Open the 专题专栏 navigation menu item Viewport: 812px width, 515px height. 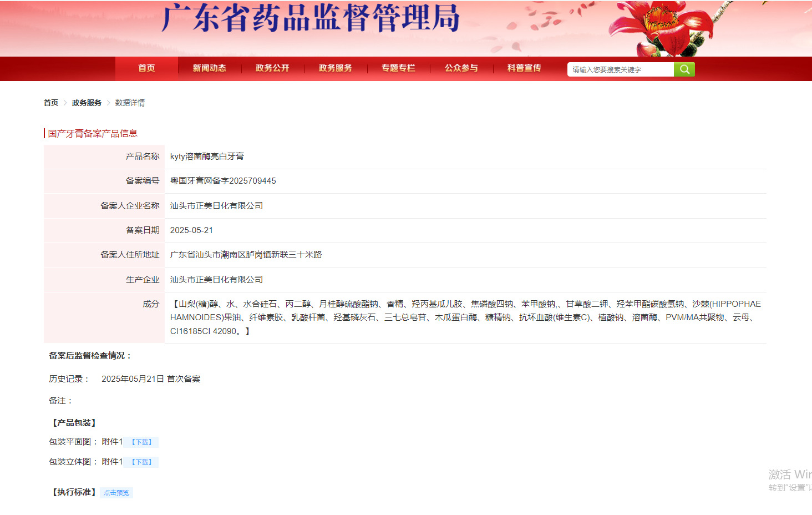tap(399, 68)
